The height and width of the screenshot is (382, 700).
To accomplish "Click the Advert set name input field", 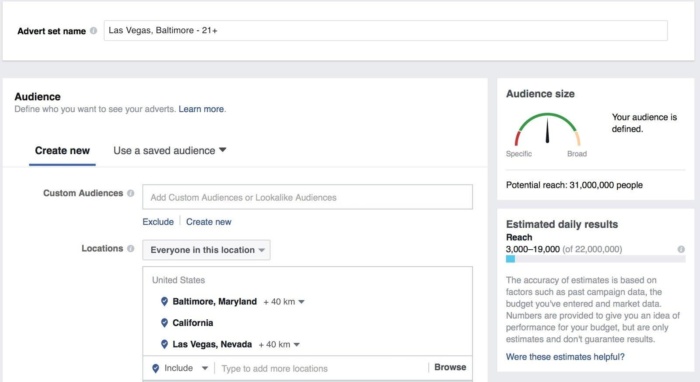I will (386, 30).
